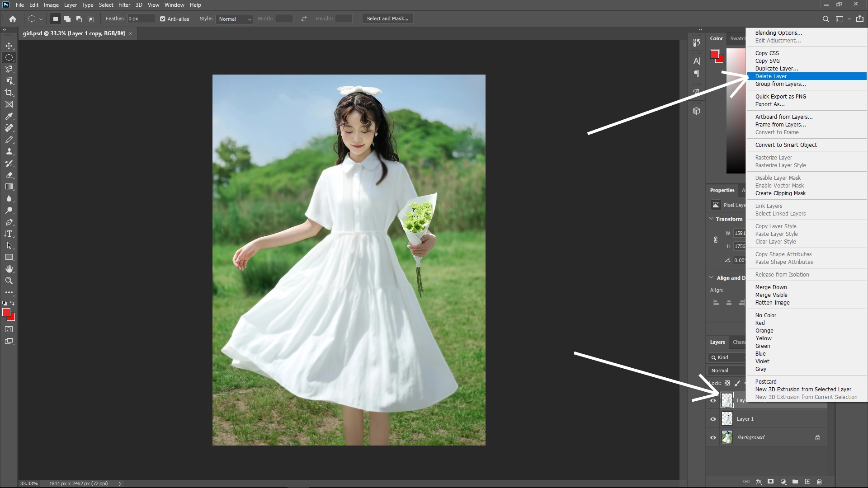Click the red foreground color swatch
This screenshot has height=488, width=868.
click(6, 312)
